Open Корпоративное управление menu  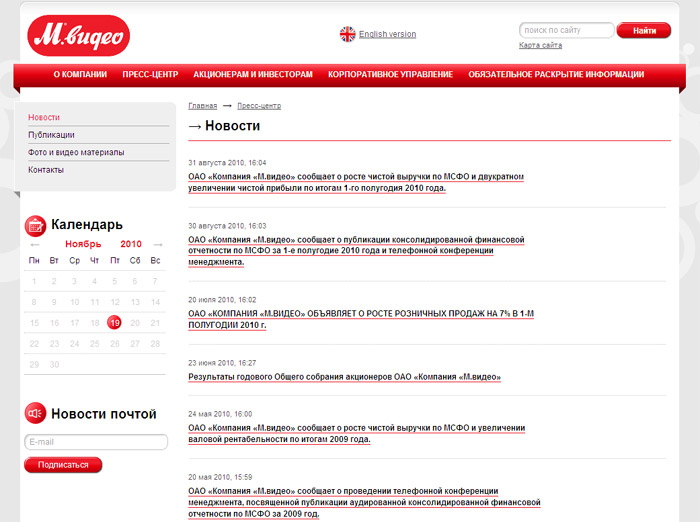390,74
